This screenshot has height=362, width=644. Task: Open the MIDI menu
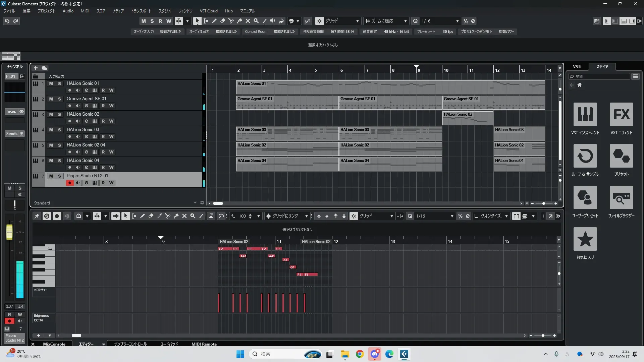(85, 11)
